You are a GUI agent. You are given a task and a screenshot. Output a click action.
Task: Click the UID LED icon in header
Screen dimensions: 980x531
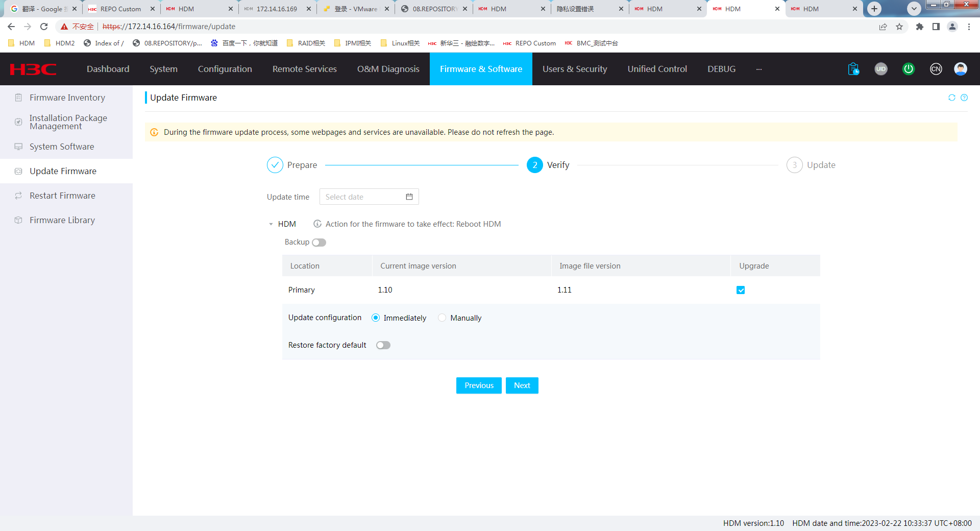coord(881,69)
